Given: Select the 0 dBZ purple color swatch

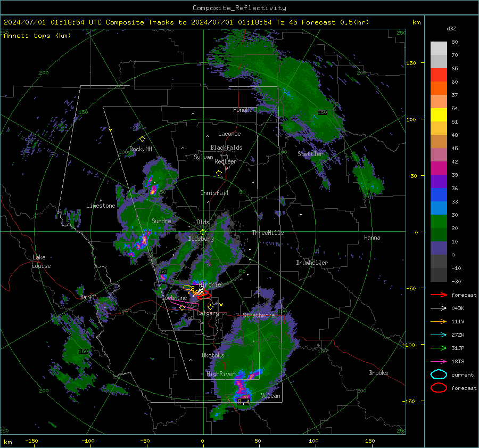Looking at the screenshot, I should (x=439, y=248).
